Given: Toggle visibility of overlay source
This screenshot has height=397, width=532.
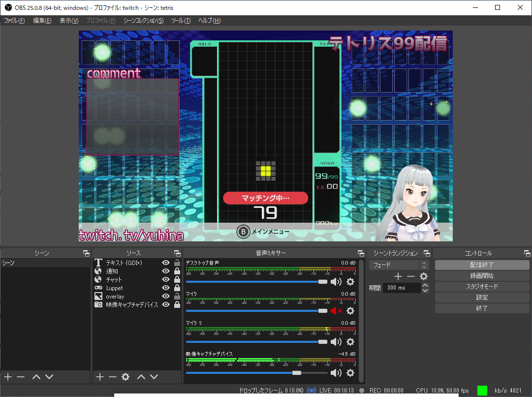Looking at the screenshot, I should pos(166,296).
